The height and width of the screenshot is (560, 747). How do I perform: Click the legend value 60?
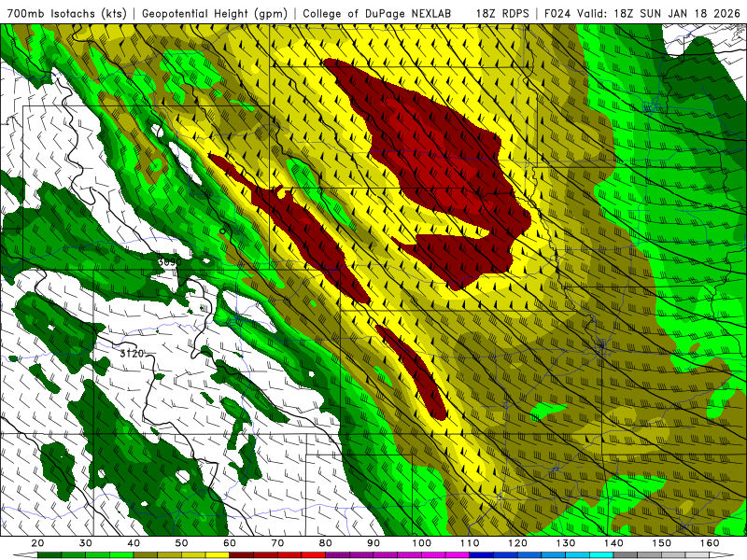coord(230,543)
